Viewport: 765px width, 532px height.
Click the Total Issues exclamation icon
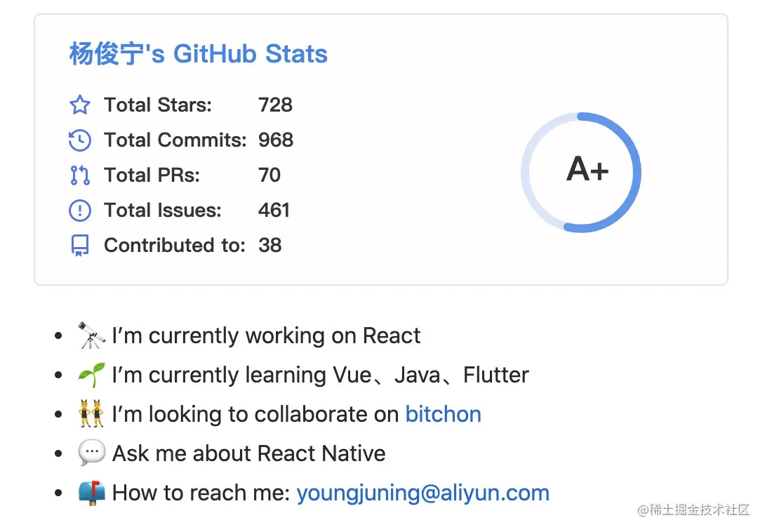tap(80, 211)
